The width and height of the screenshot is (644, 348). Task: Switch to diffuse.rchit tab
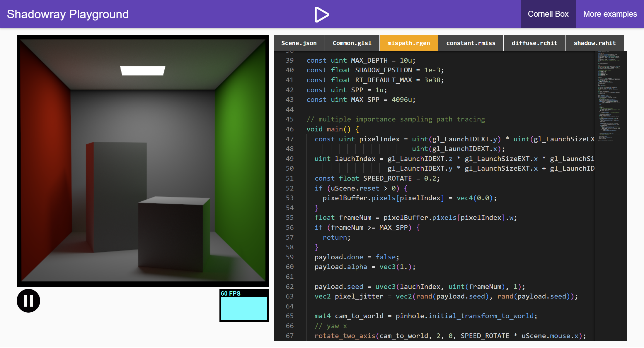(534, 43)
